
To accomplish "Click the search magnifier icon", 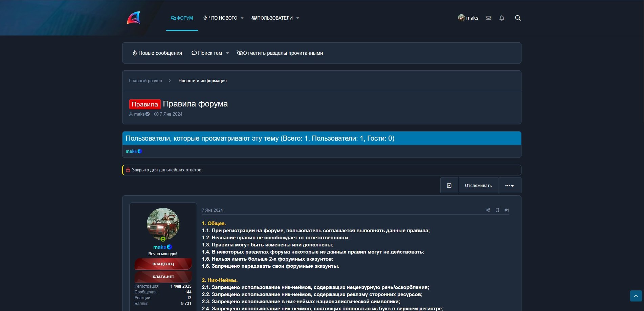I will [518, 18].
